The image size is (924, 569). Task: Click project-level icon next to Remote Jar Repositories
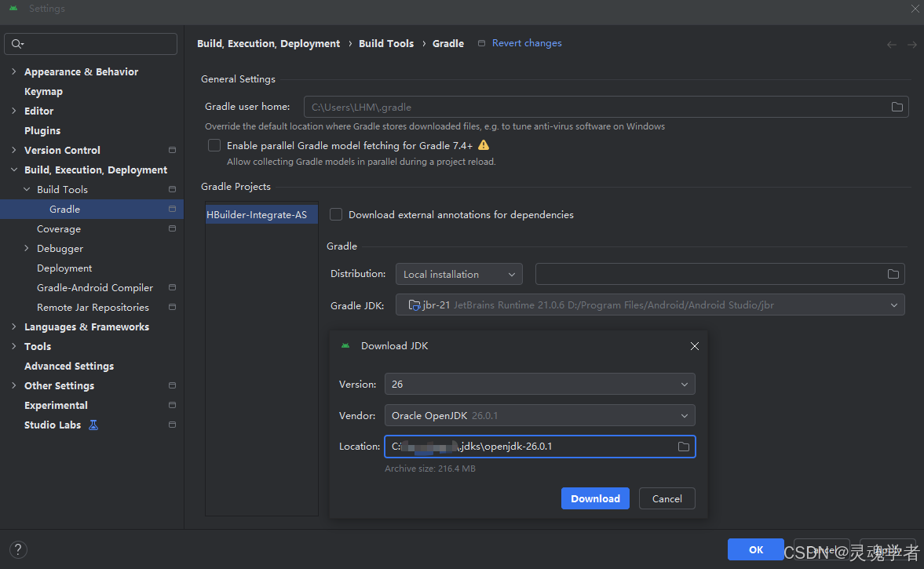pos(172,307)
